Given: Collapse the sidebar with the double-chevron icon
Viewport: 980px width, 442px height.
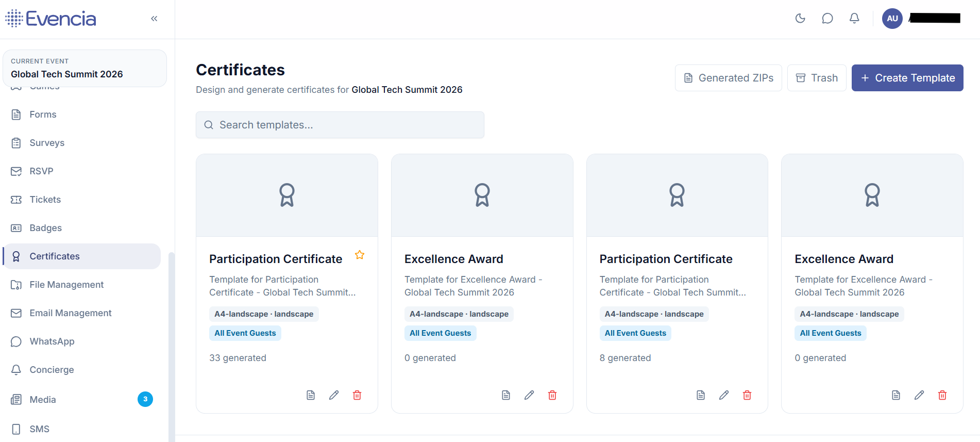Looking at the screenshot, I should 154,19.
